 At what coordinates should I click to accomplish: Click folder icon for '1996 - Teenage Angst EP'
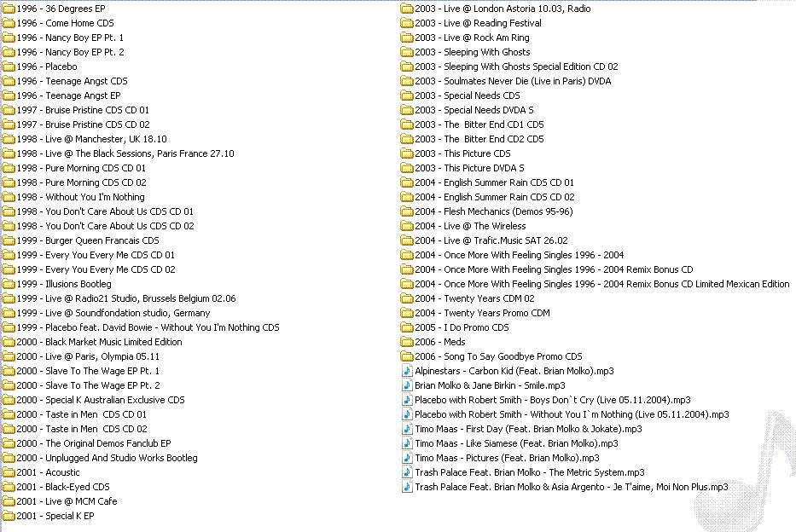9,95
